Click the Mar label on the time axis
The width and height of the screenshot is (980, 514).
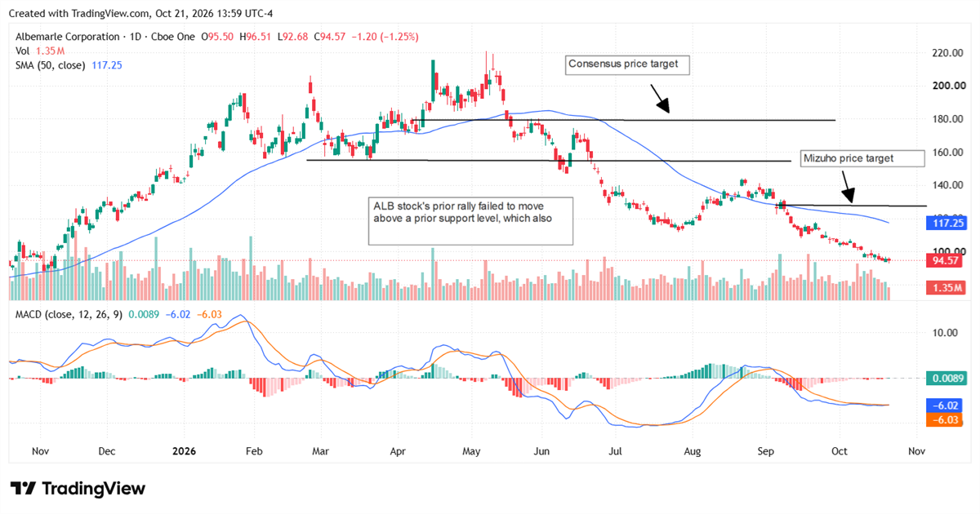tap(320, 450)
